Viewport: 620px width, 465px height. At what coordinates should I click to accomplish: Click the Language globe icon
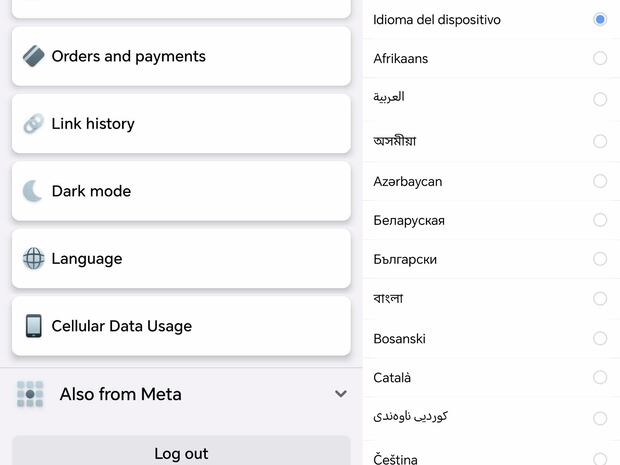coord(33,258)
